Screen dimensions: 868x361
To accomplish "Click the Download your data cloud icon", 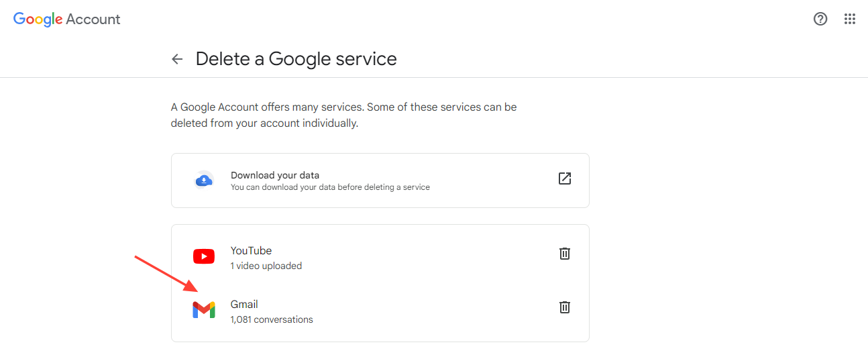I will [x=204, y=180].
